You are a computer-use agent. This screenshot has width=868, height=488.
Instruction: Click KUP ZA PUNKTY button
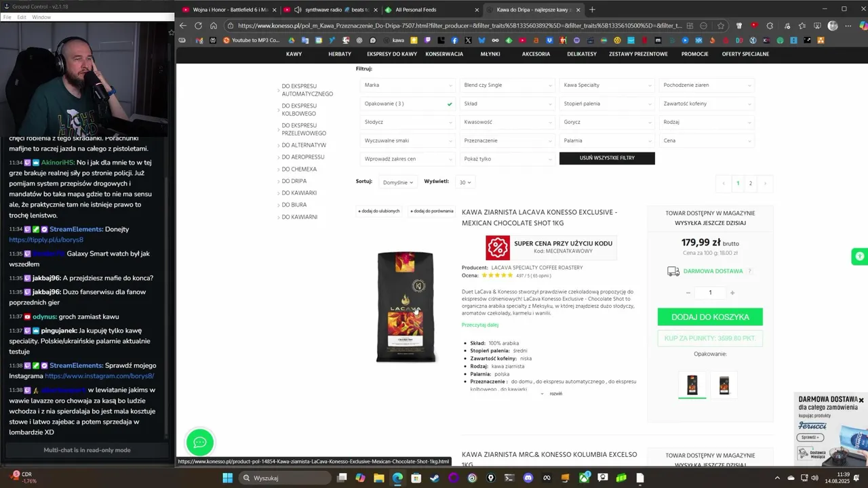[x=710, y=338]
